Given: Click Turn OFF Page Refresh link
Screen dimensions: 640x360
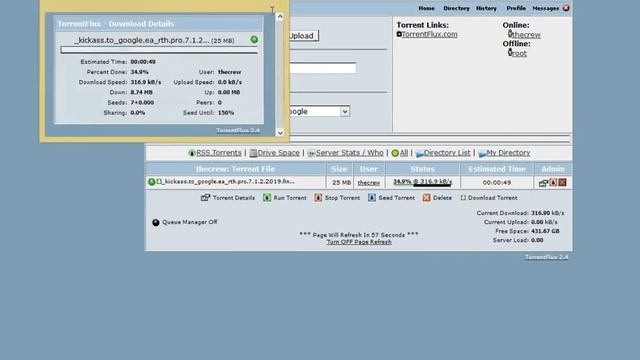Looking at the screenshot, I should point(359,242).
